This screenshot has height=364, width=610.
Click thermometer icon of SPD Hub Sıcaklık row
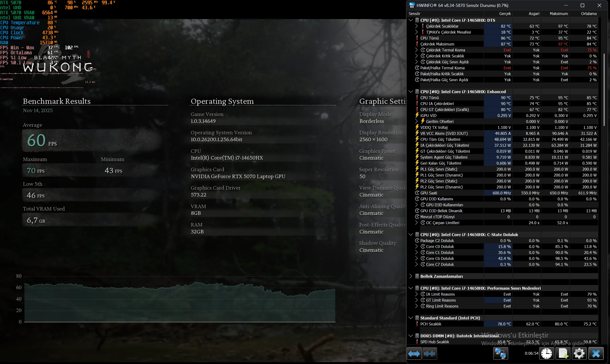pos(417,342)
